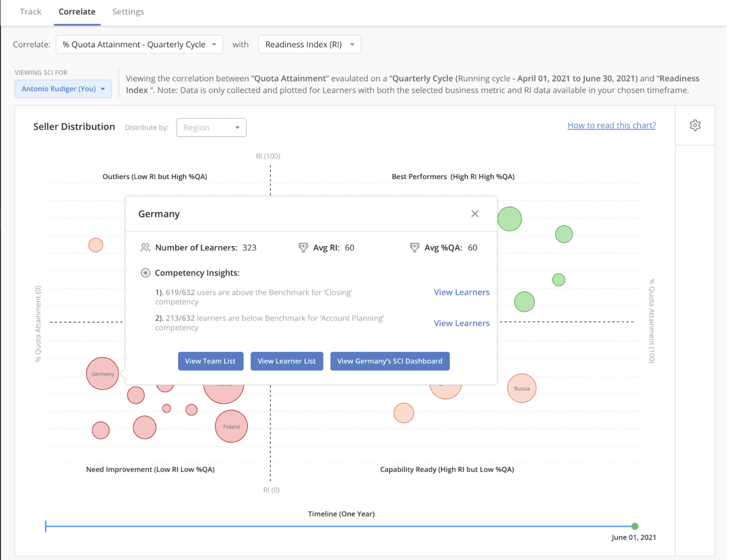Select the Poland bubble on the chart
Viewport: 730px width, 560px height.
(231, 427)
